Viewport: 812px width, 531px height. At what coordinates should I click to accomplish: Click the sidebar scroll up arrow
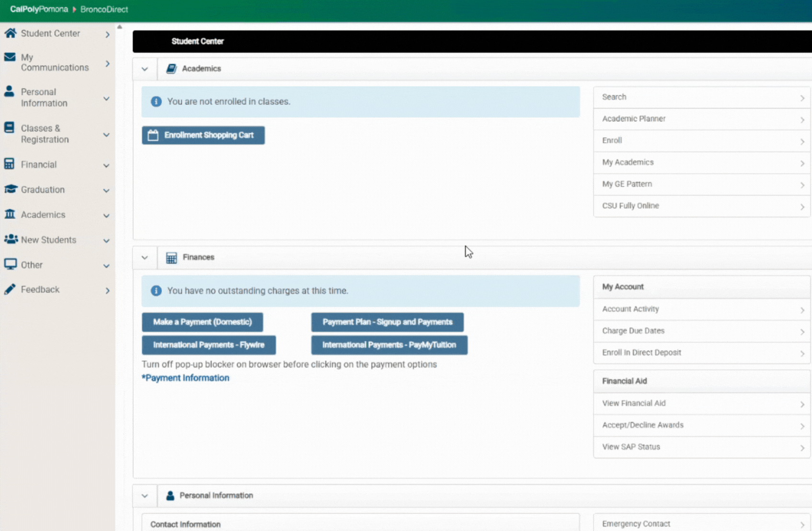(x=120, y=27)
